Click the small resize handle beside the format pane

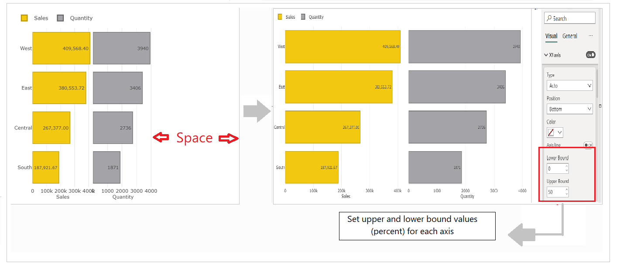pyautogui.click(x=600, y=106)
